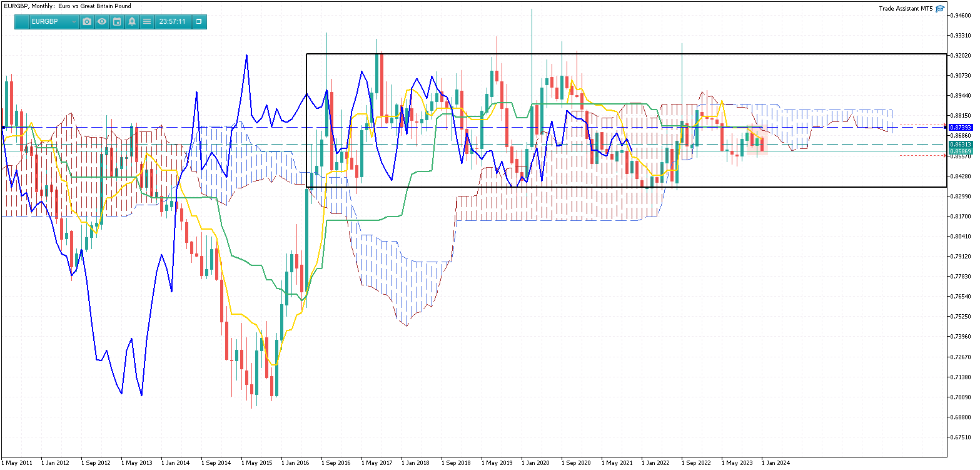The height and width of the screenshot is (470, 980).
Task: Click the window restore icon in the toolbar
Action: coord(199,22)
